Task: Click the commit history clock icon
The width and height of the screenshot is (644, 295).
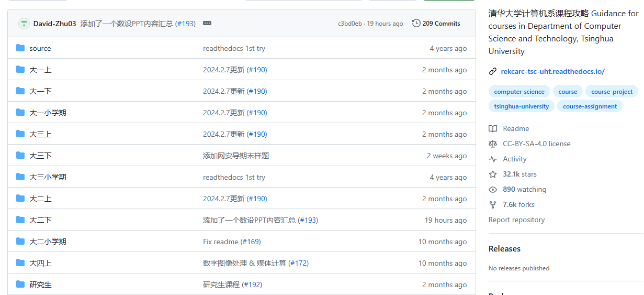Action: pos(416,23)
